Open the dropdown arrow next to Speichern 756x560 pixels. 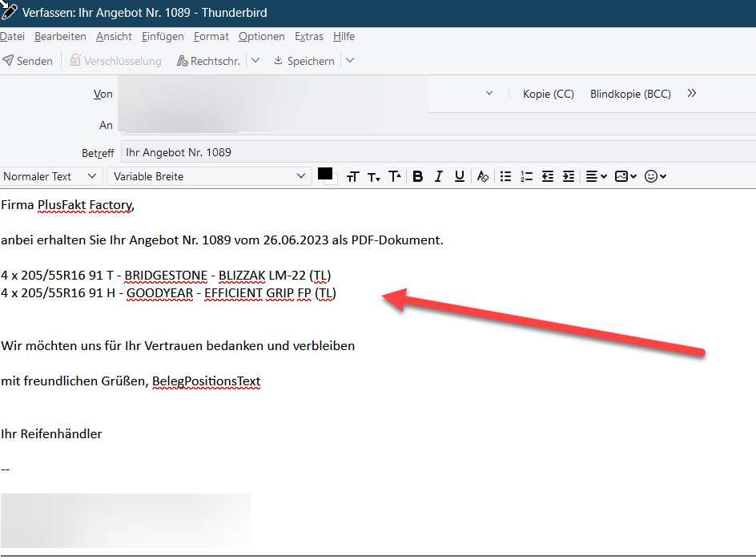[350, 61]
